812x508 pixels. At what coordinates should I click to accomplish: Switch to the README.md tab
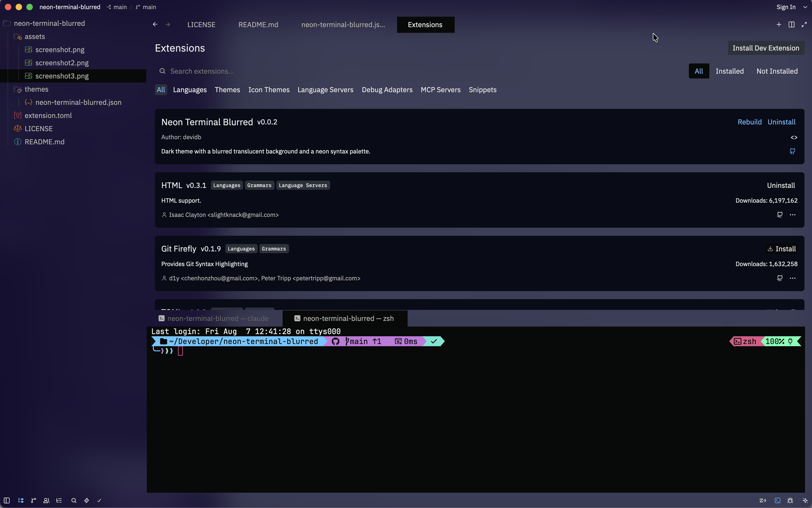click(258, 24)
